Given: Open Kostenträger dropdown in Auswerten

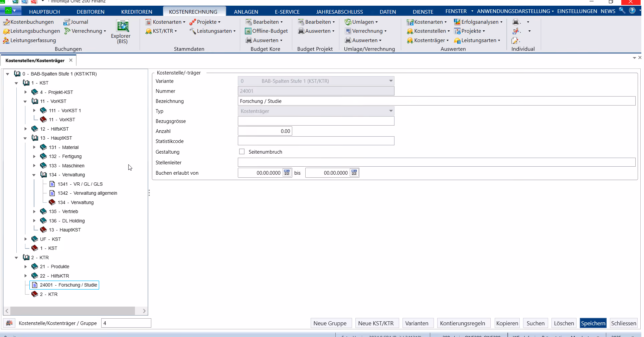Looking at the screenshot, I should coord(428,40).
